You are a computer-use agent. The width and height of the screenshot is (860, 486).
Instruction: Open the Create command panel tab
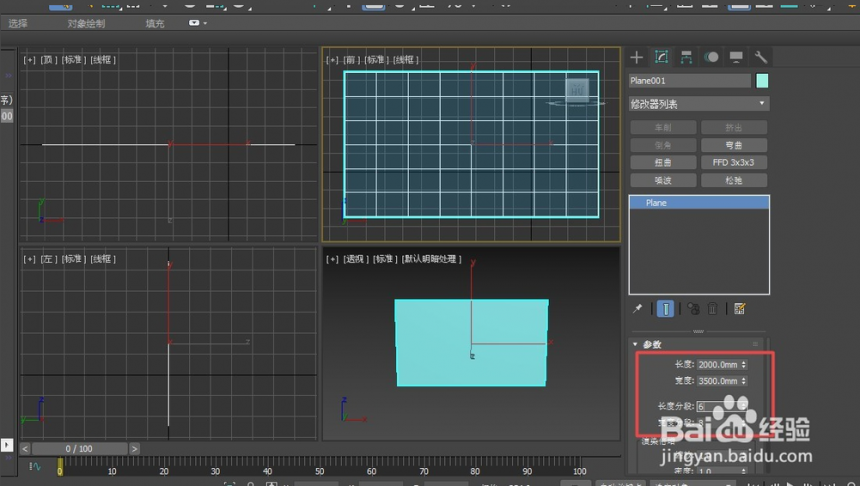pos(636,57)
